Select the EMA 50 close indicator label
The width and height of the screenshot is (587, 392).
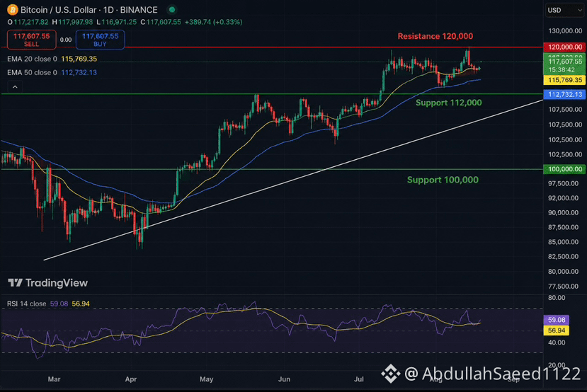point(32,73)
